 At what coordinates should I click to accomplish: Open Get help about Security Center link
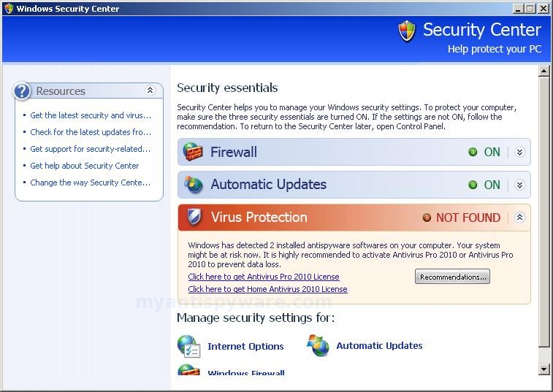[84, 166]
